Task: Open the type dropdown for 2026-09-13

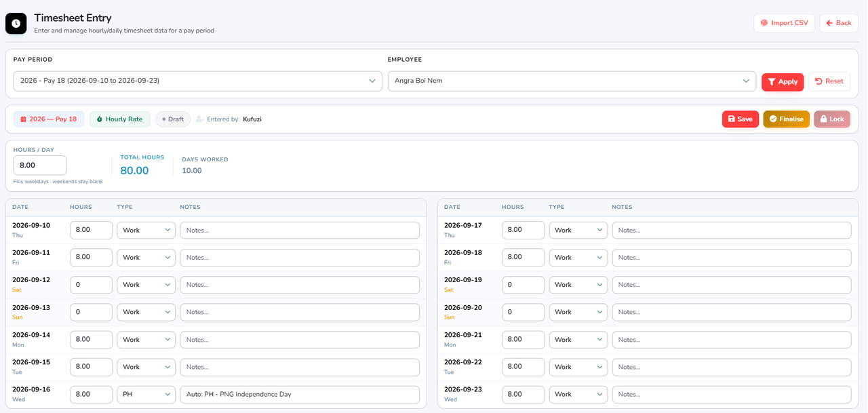Action: [146, 312]
